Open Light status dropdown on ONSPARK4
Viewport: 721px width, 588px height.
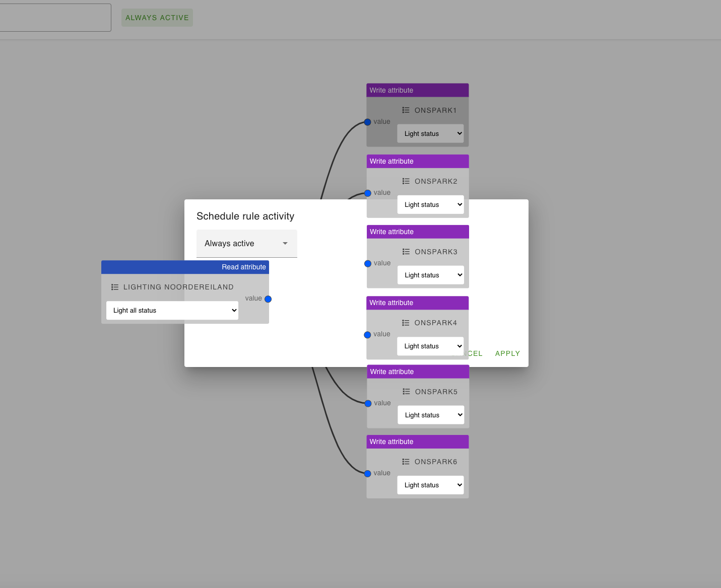pos(430,346)
